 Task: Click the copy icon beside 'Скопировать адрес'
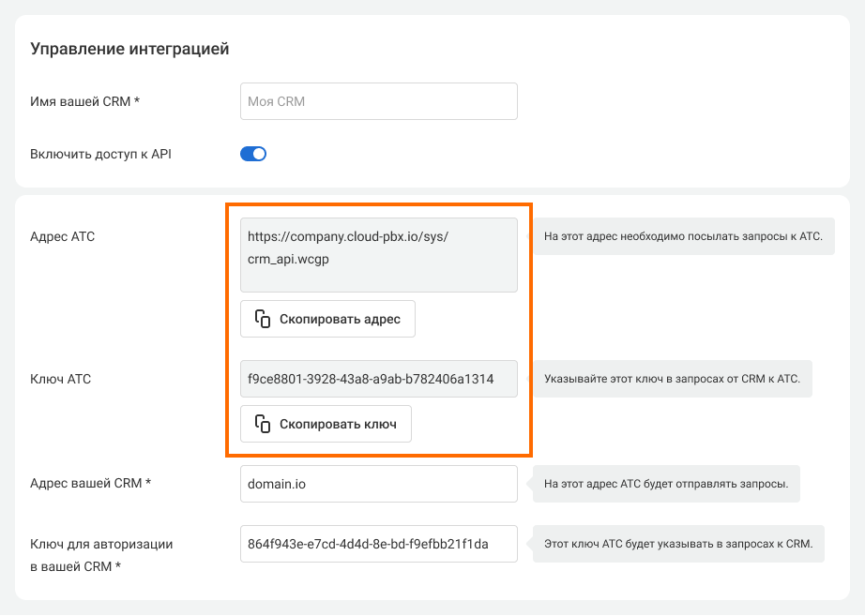(263, 319)
